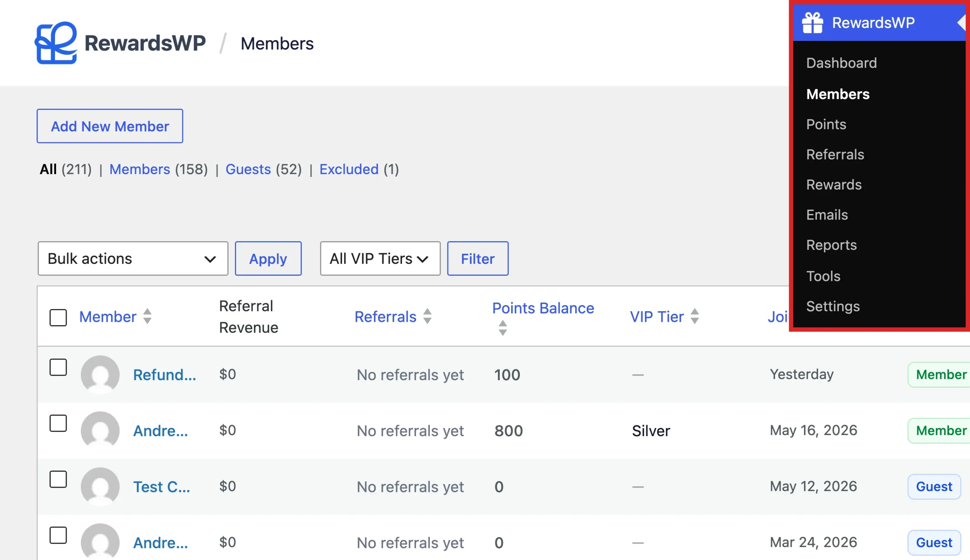
Task: Sort by the Points Balance column arrows
Action: click(x=502, y=328)
